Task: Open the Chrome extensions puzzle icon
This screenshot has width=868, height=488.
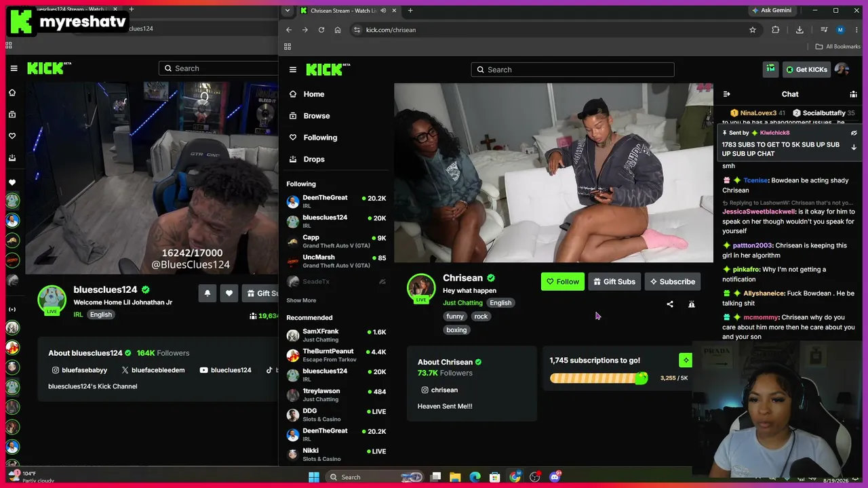Action: [776, 30]
